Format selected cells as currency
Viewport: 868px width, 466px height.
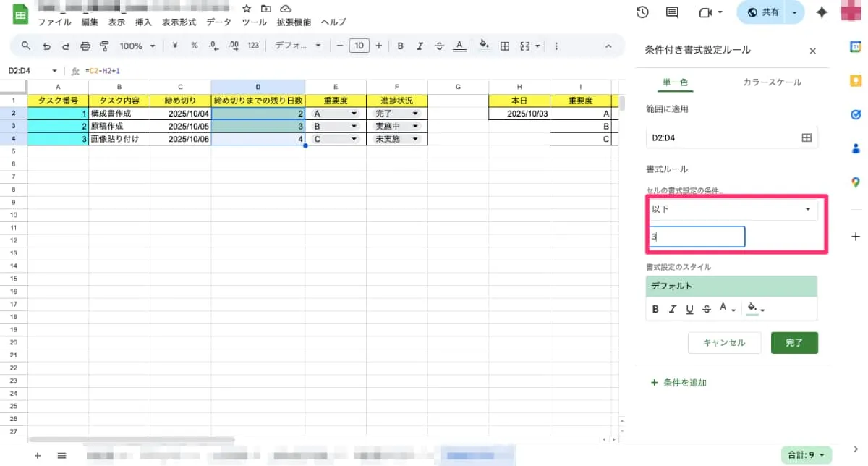[x=176, y=46]
